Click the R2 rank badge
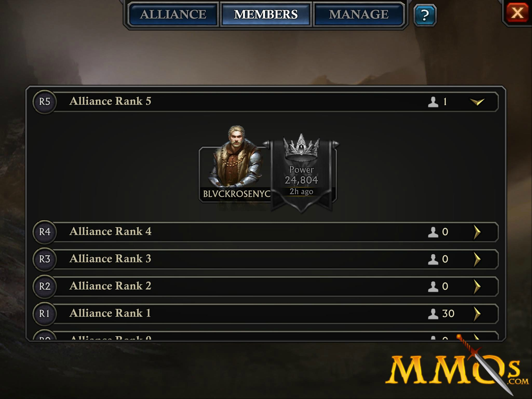Screen dimensions: 532x399 point(45,286)
